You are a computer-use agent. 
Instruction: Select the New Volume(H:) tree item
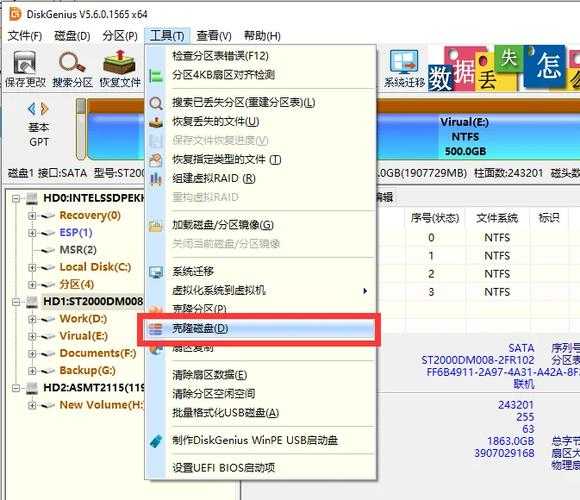pos(101,405)
